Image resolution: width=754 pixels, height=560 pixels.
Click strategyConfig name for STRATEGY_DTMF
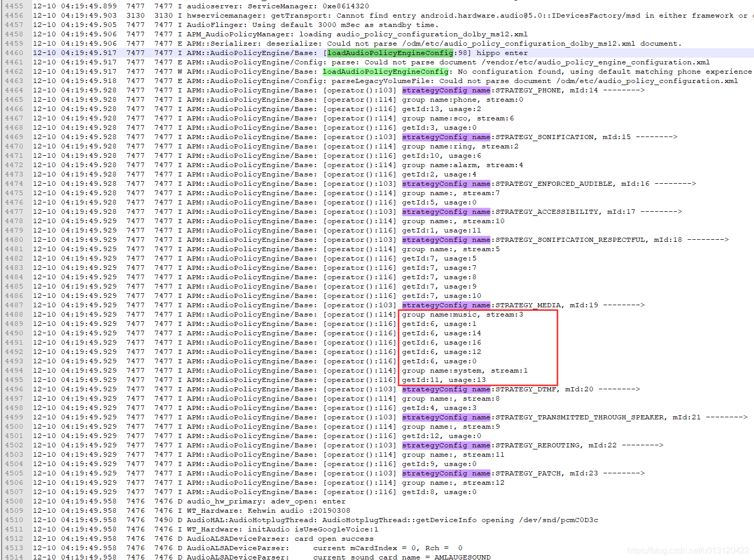pyautogui.click(x=446, y=389)
